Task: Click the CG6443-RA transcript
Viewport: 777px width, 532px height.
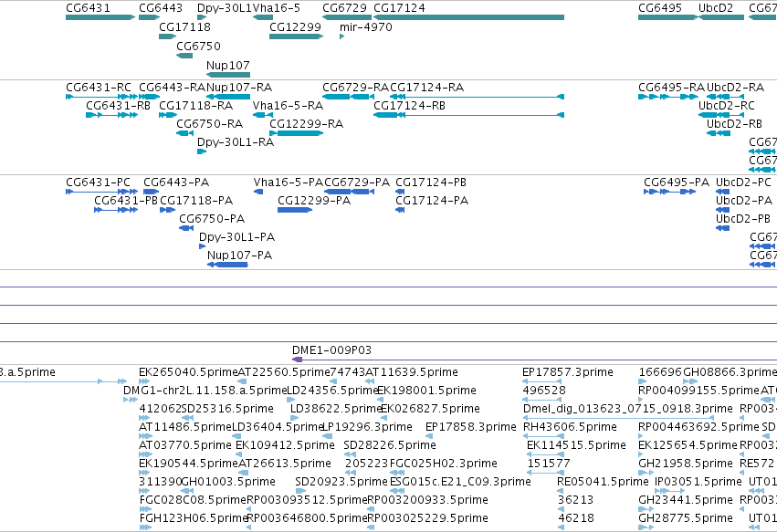Action: tap(149, 97)
